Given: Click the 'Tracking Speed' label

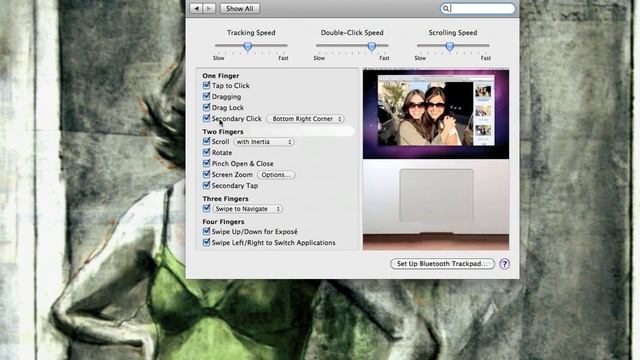Looking at the screenshot, I should 251,33.
